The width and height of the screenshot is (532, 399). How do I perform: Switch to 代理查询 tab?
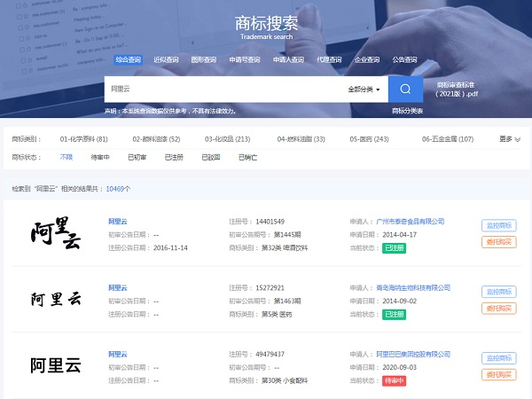point(329,59)
